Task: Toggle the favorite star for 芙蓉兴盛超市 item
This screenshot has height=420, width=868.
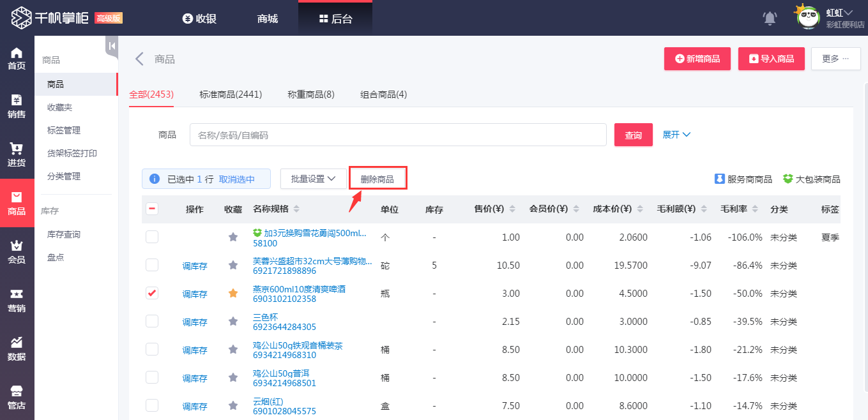Action: click(232, 265)
